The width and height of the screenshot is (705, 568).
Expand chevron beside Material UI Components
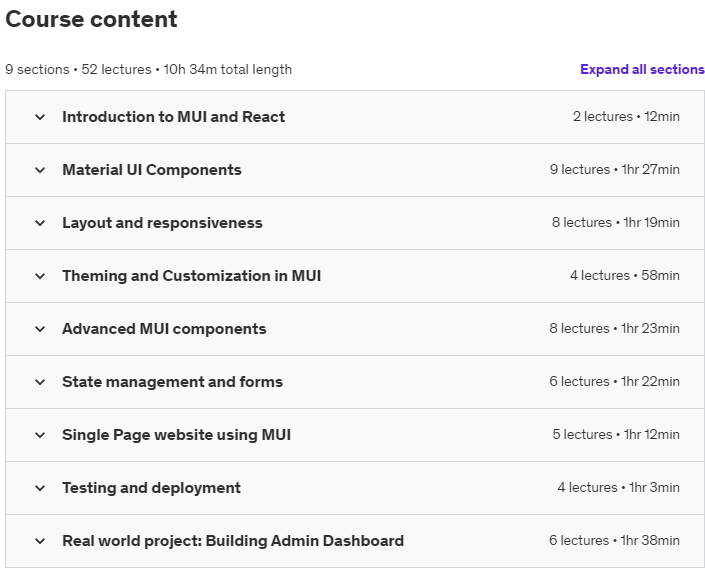[x=40, y=170]
